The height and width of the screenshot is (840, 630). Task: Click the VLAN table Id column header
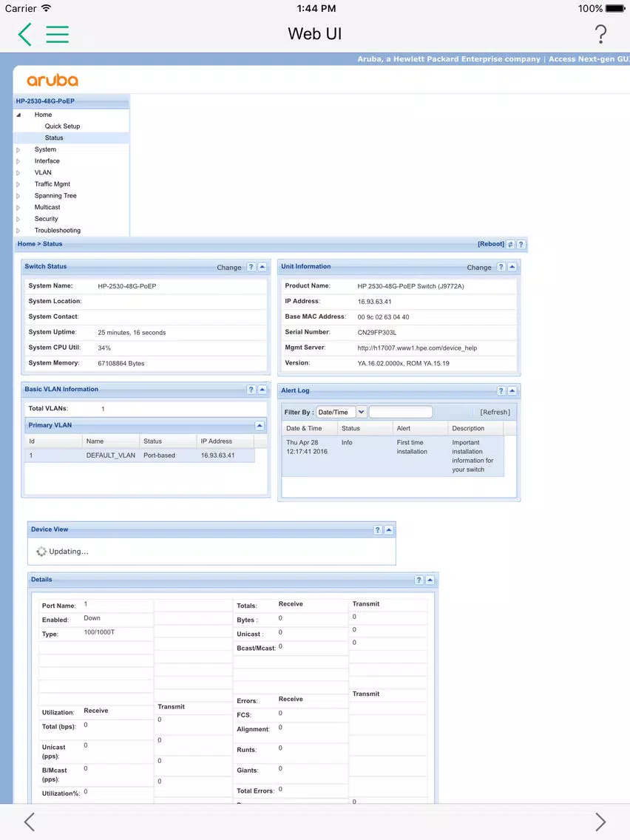[53, 441]
